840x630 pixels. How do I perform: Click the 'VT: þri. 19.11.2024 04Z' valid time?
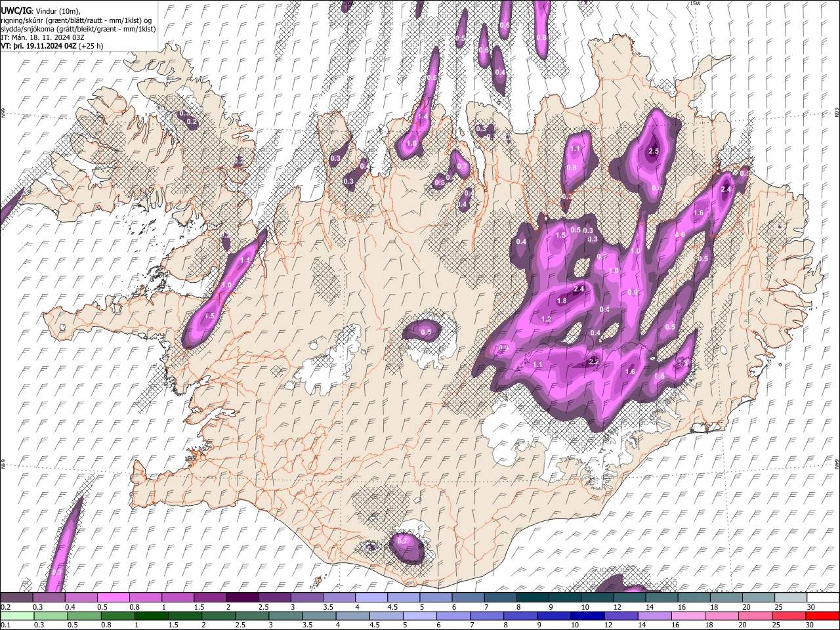39,46
